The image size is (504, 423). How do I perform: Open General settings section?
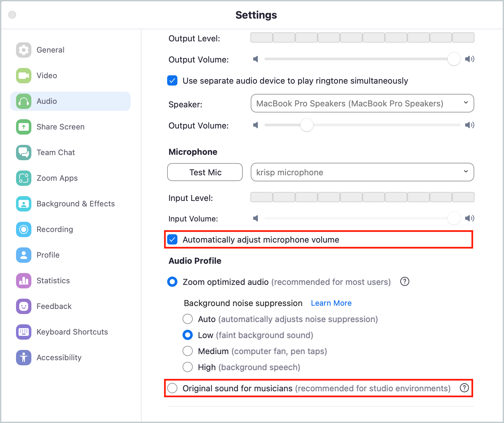[x=70, y=50]
